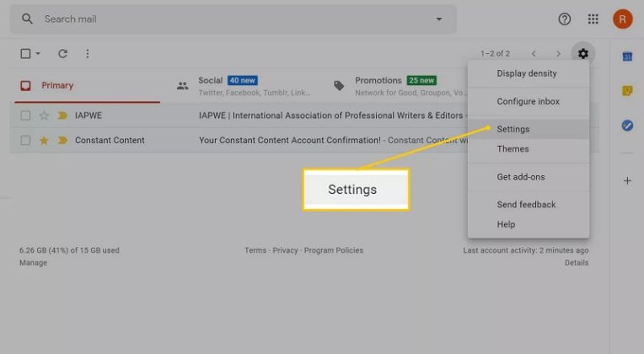
Task: Open Google Keep in side panel
Action: point(627,91)
